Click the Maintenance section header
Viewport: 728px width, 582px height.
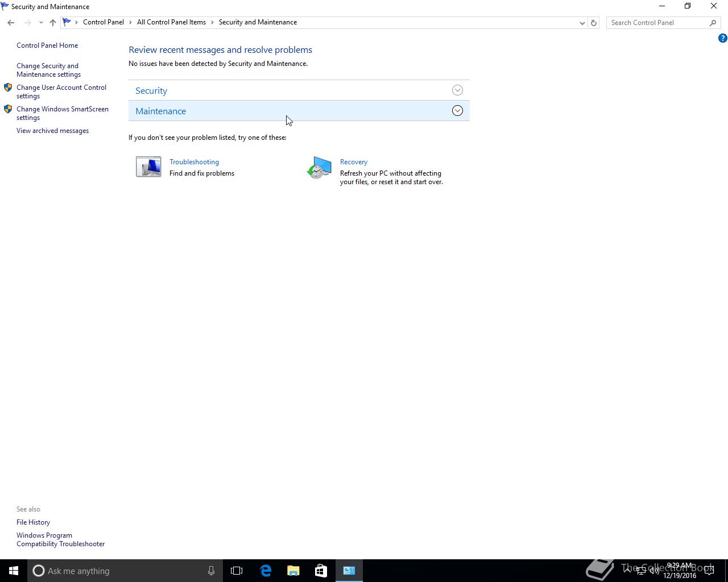coord(299,111)
